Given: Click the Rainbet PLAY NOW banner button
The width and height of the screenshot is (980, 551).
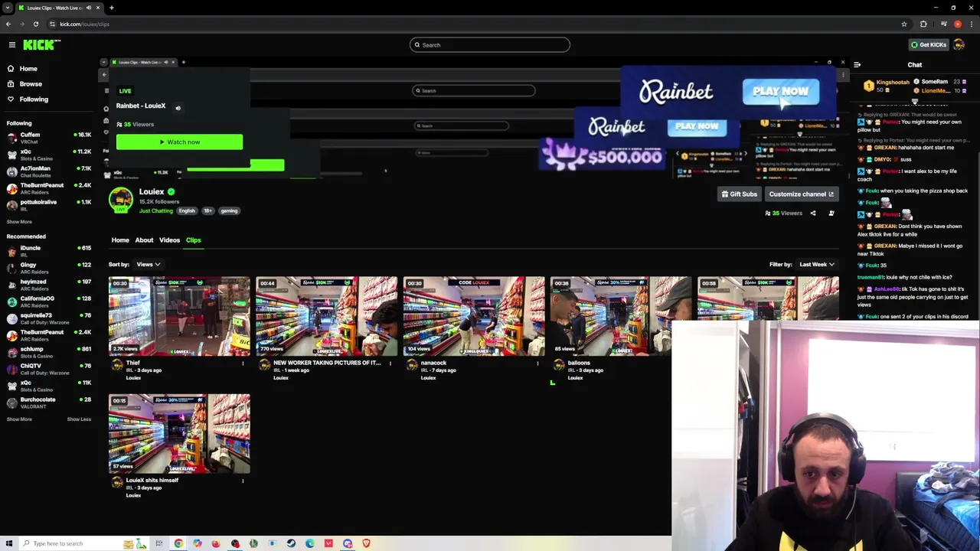Looking at the screenshot, I should [x=780, y=92].
